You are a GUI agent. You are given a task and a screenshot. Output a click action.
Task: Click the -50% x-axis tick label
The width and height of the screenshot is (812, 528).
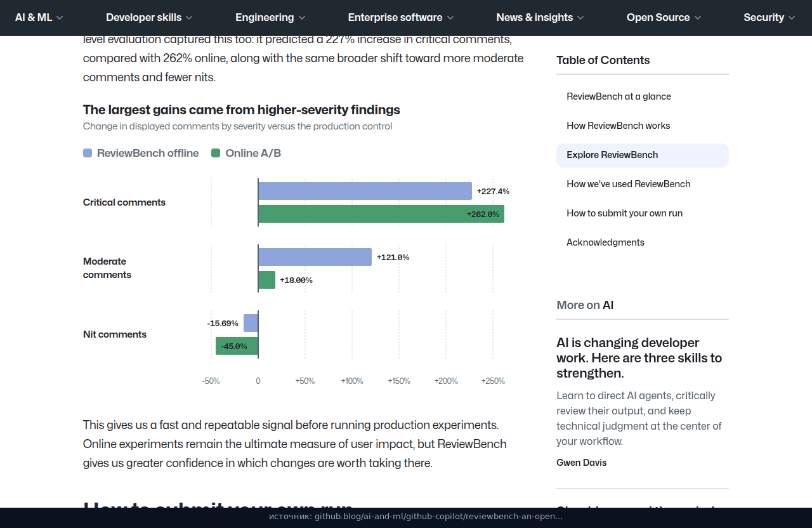(211, 381)
